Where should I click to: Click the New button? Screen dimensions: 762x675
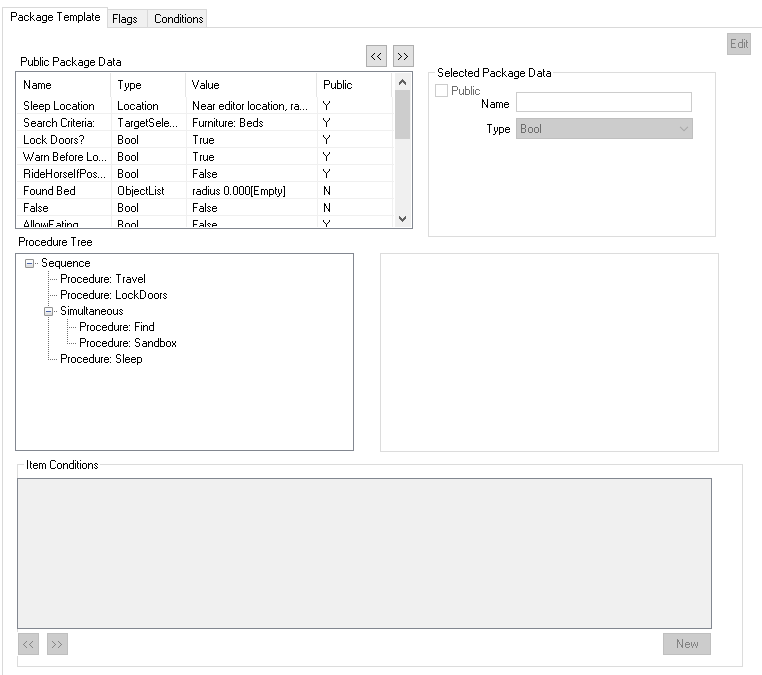pyautogui.click(x=687, y=644)
